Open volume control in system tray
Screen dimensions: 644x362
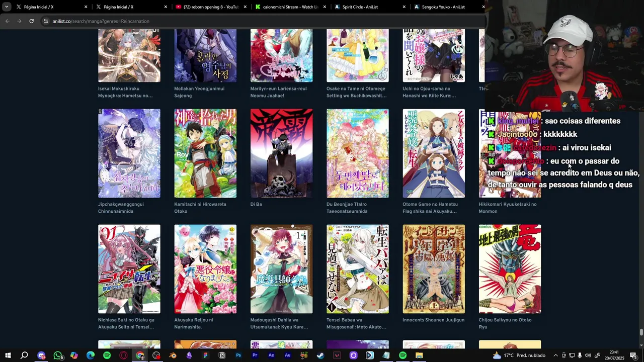tap(588, 355)
